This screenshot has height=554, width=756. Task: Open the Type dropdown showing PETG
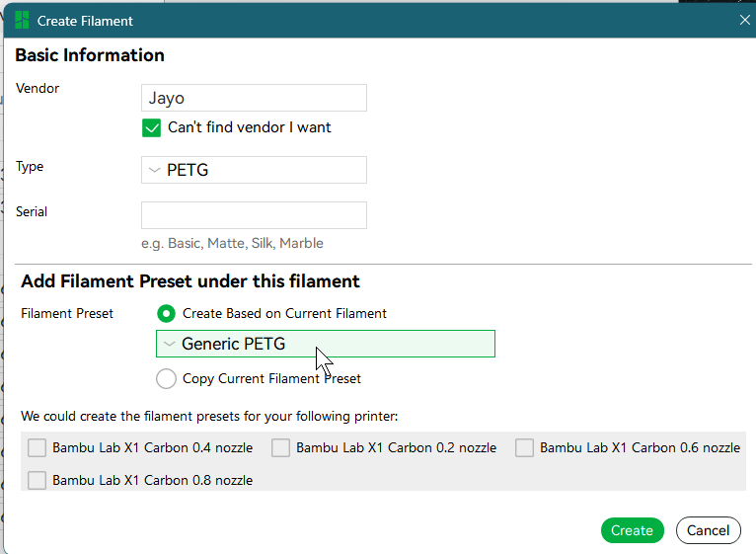coord(254,170)
